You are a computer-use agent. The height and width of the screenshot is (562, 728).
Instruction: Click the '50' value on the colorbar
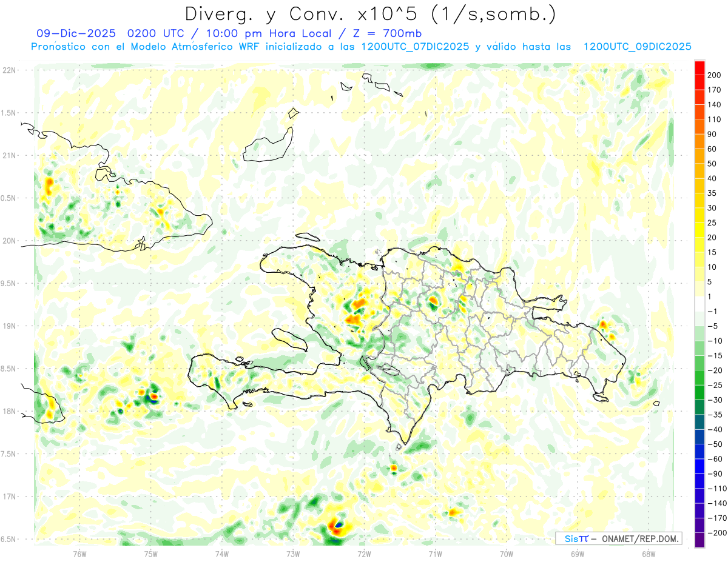712,164
